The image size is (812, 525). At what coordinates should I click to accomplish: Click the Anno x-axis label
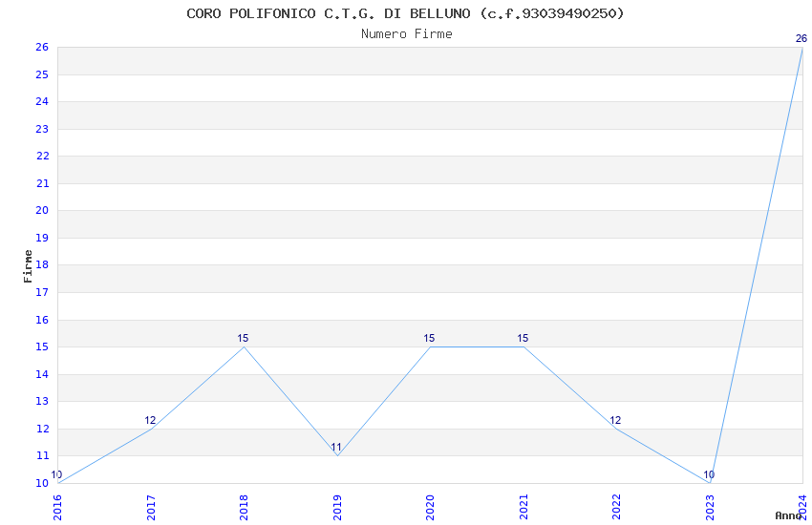788,515
